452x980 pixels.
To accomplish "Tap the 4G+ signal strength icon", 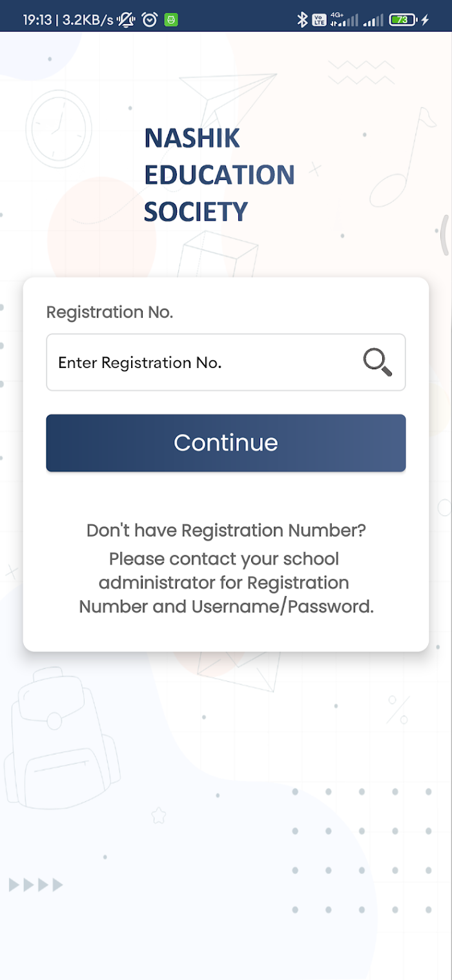I will pyautogui.click(x=344, y=20).
